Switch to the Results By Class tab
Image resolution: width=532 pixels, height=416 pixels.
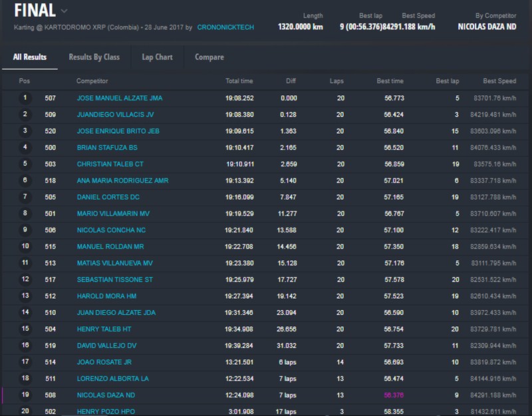tap(94, 57)
